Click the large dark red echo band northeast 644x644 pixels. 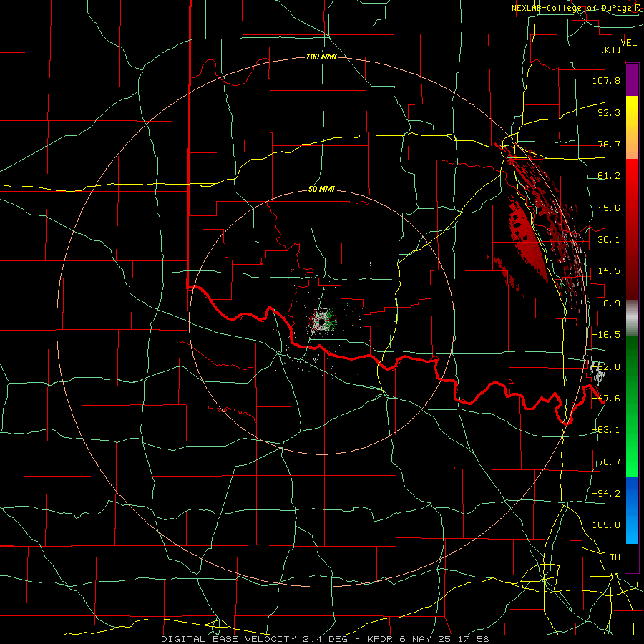[528, 240]
